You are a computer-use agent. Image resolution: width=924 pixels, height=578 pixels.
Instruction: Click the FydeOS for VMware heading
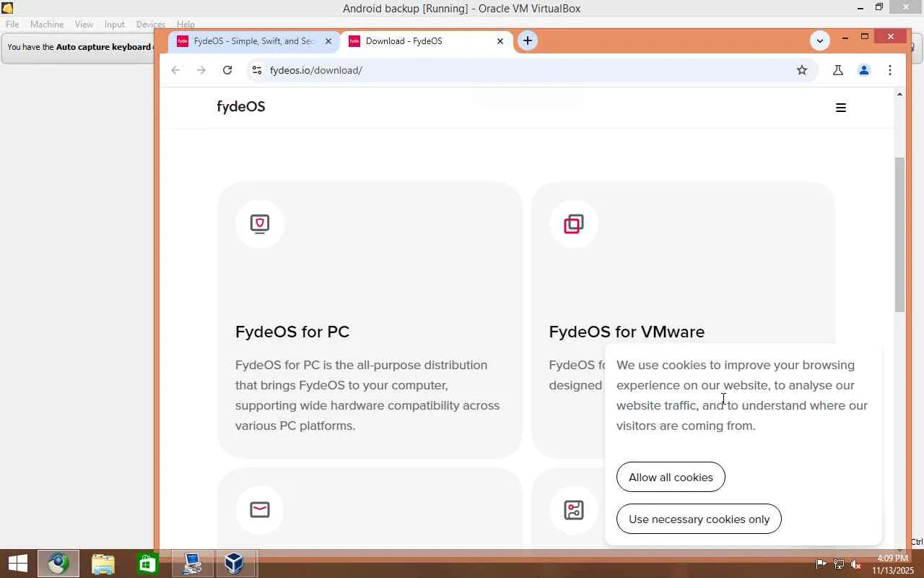627,332
